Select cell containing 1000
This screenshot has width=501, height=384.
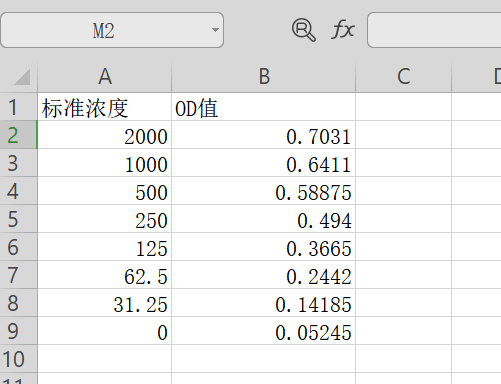click(x=105, y=163)
